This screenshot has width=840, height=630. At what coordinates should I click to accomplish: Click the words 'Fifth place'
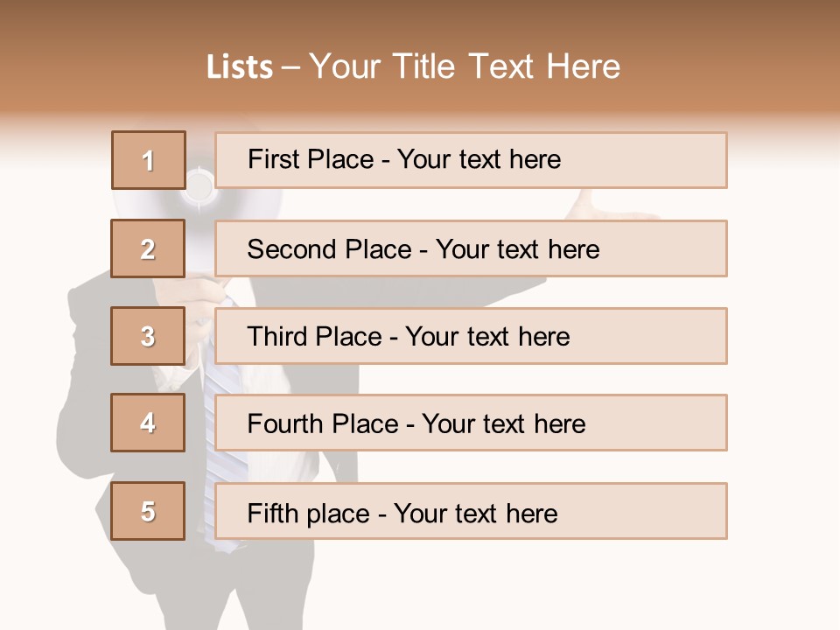point(309,514)
